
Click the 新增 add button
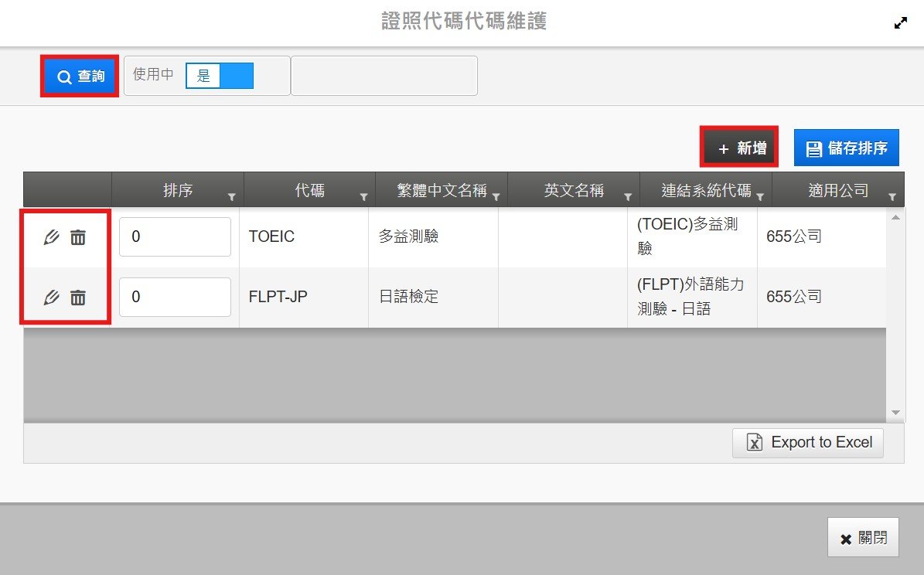[738, 148]
